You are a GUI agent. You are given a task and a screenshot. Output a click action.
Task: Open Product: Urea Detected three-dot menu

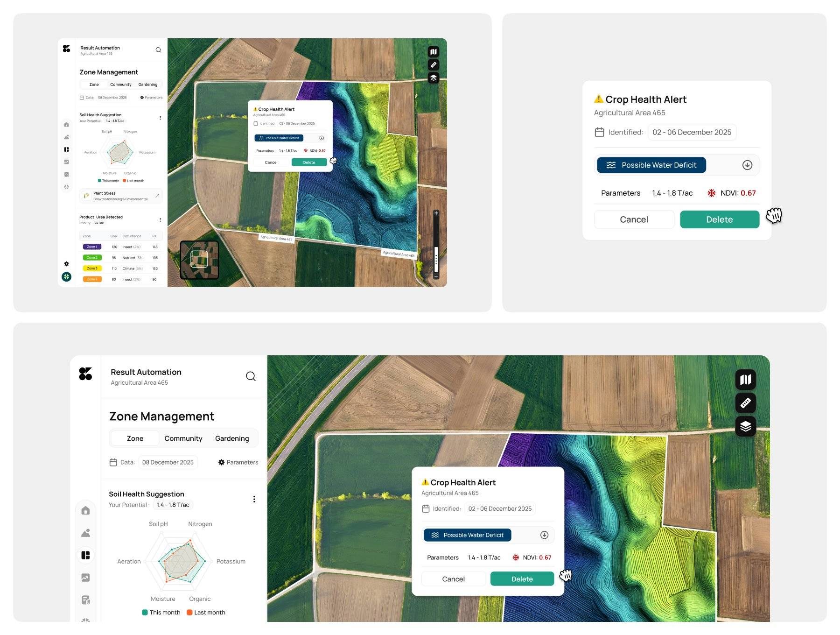click(x=160, y=220)
